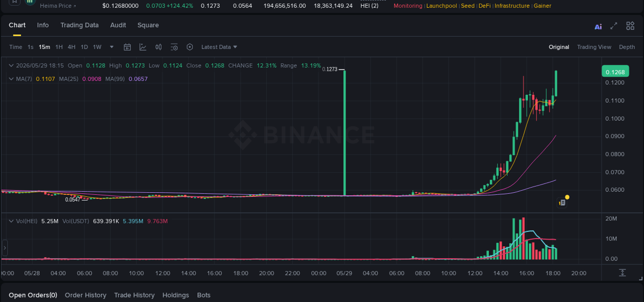
Task: Click the yellow dot marker on chart
Action: pos(567,197)
